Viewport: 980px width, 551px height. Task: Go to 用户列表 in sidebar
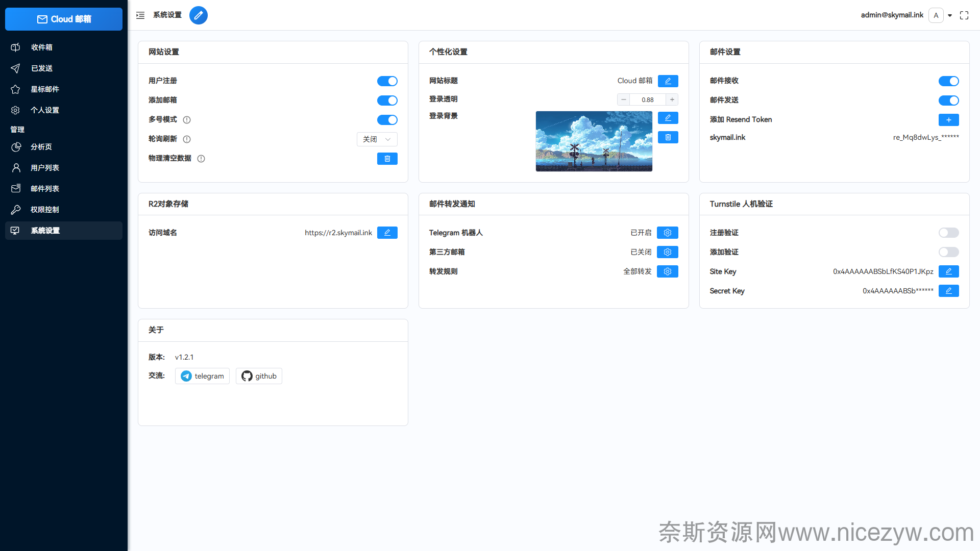coord(45,167)
